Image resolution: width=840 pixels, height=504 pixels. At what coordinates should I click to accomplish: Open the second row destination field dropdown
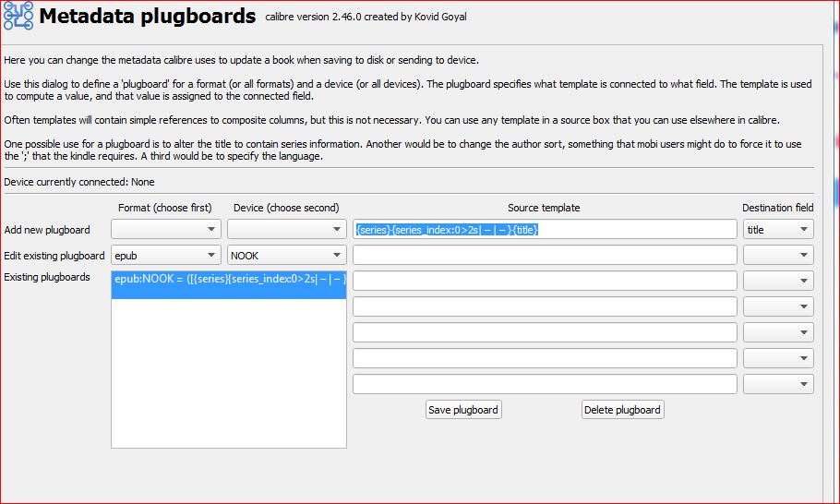778,255
